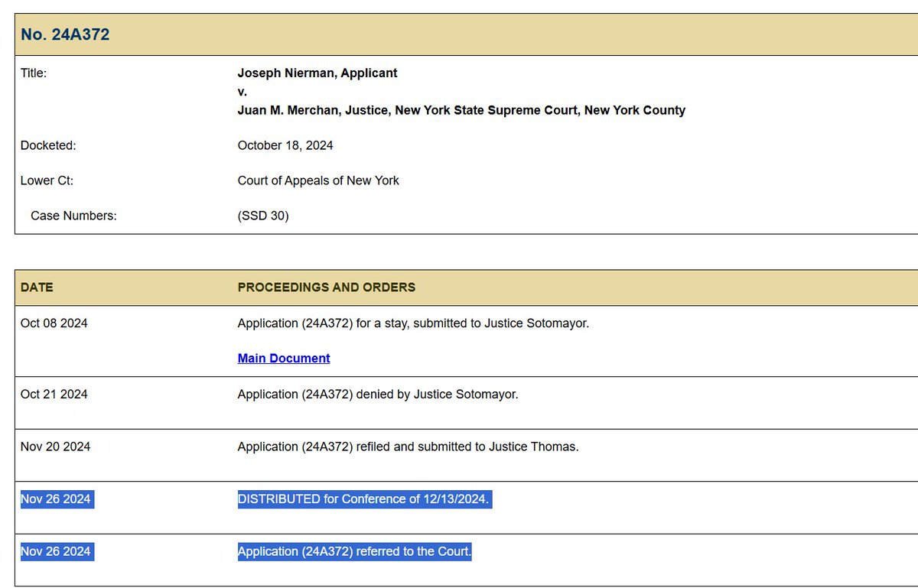Click the Docketed: label
The image size is (918, 588).
[x=48, y=145]
